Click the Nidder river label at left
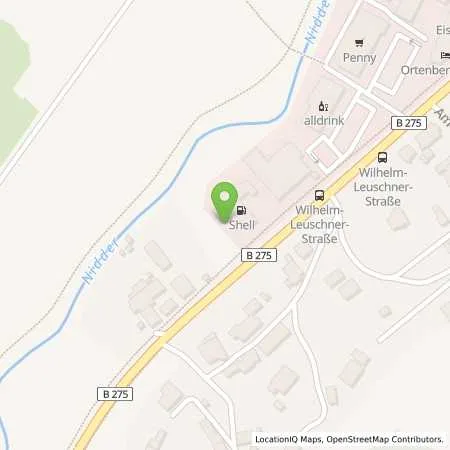Viewport: 450px width, 450px height. point(100,260)
